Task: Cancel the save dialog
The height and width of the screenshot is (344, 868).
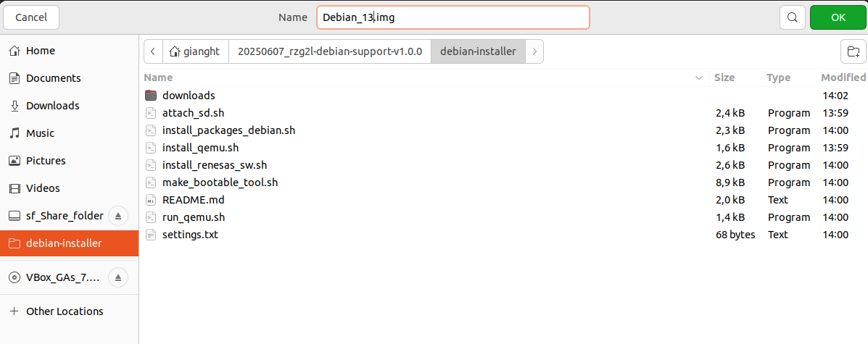Action: point(31,17)
